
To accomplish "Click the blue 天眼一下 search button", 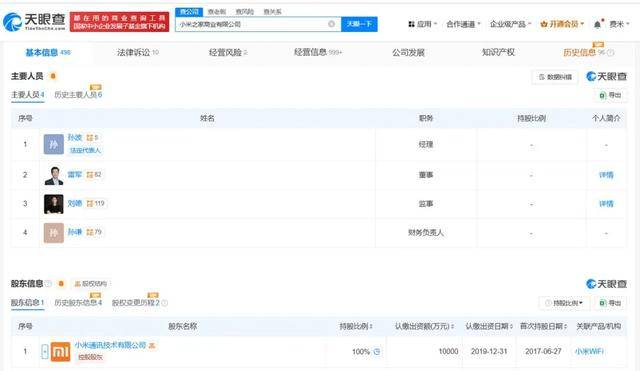I will pyautogui.click(x=359, y=24).
